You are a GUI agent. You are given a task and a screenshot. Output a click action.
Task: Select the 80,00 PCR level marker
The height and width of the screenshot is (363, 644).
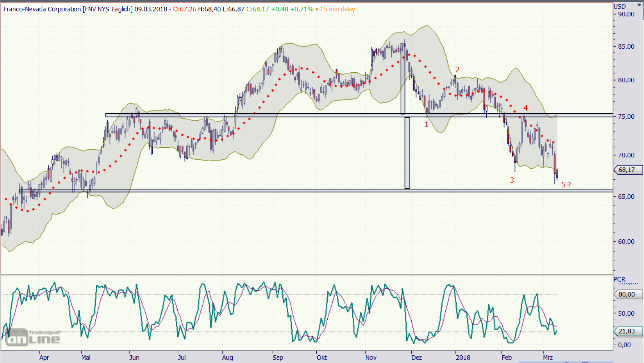[x=629, y=294]
